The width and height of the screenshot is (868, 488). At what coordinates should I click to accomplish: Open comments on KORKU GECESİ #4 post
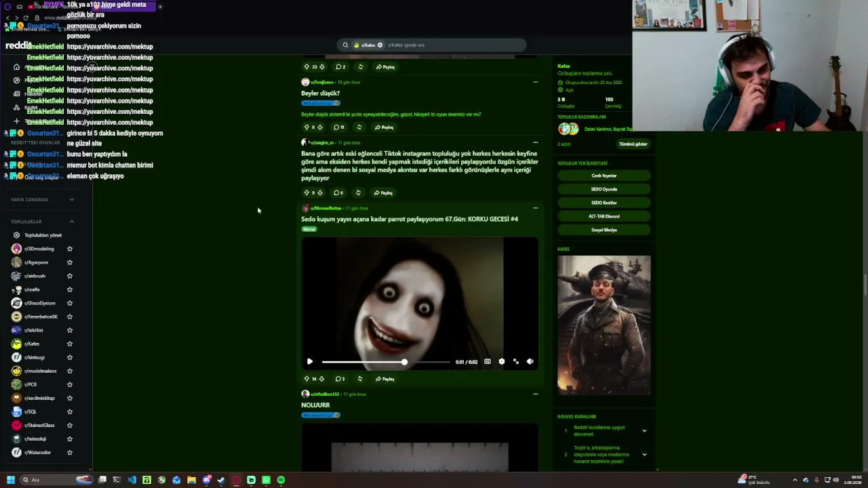coord(340,379)
